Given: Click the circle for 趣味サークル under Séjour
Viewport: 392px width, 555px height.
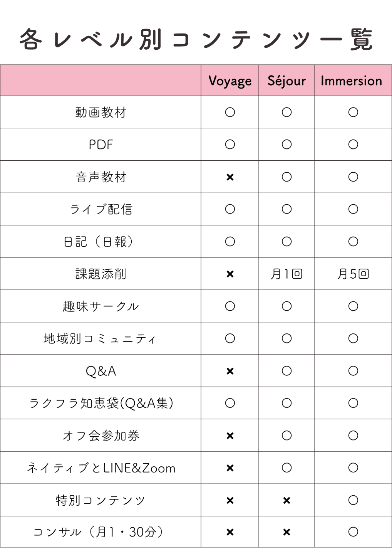Looking at the screenshot, I should point(286,306).
